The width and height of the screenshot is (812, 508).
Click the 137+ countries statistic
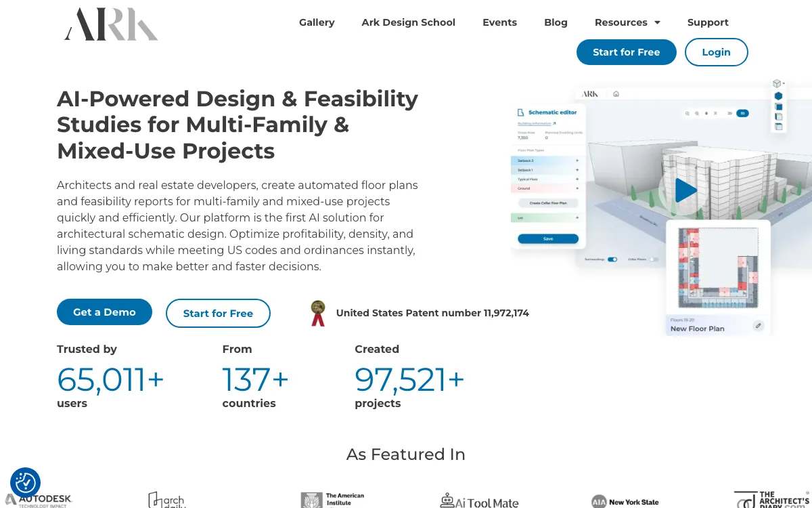click(256, 379)
